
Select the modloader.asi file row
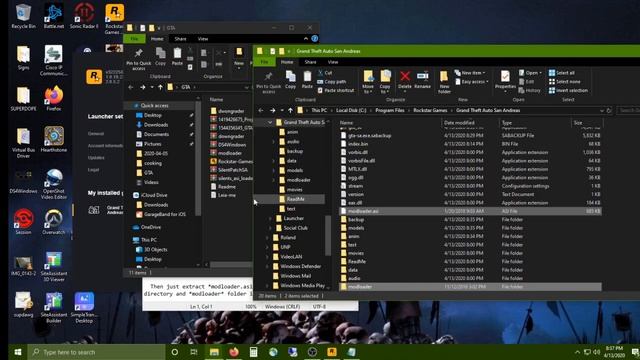click(x=470, y=211)
